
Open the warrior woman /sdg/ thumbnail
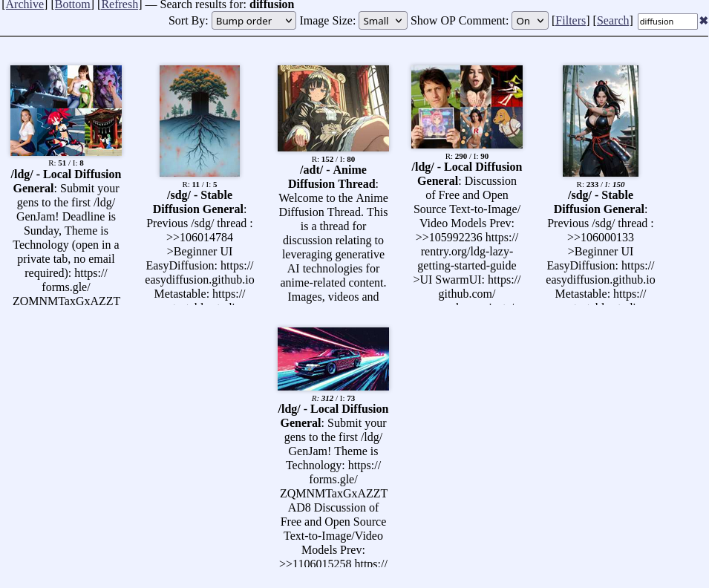[601, 121]
